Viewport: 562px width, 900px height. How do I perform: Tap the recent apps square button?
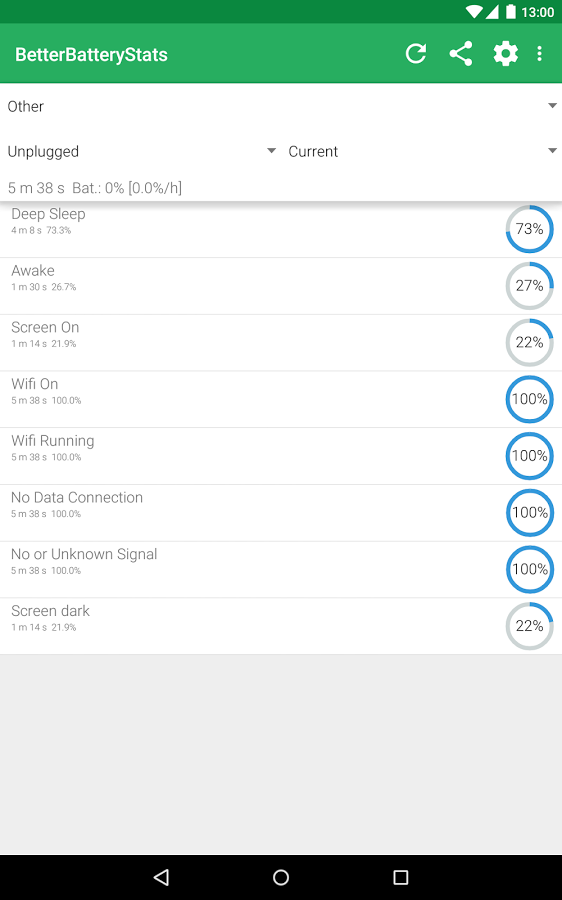pyautogui.click(x=400, y=877)
